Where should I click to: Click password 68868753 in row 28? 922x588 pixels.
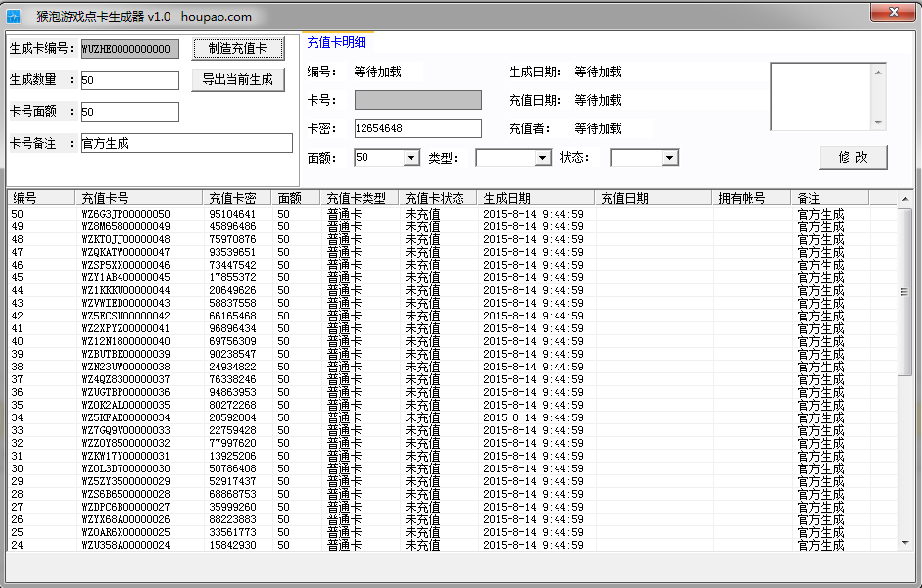(232, 494)
